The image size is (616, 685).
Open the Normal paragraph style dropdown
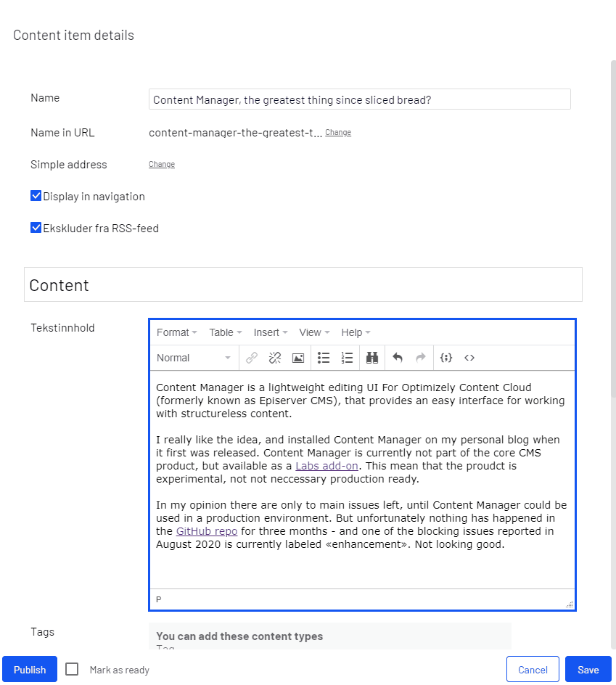[x=194, y=358]
